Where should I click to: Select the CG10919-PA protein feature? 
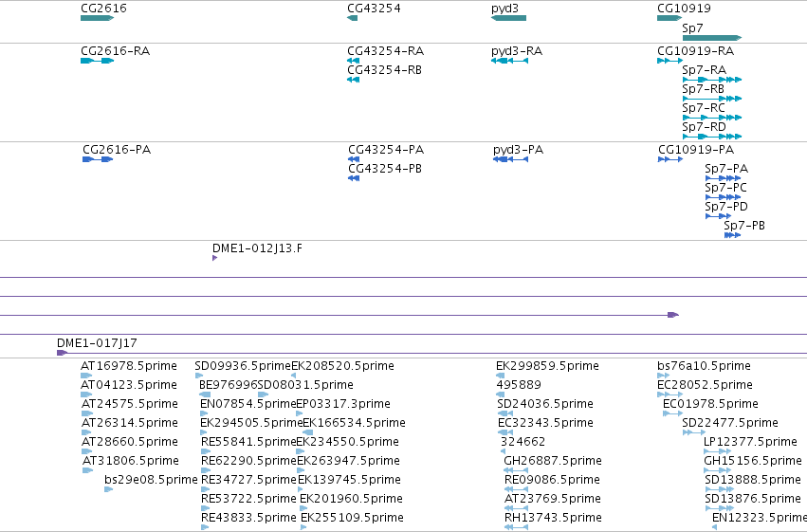pos(670,159)
